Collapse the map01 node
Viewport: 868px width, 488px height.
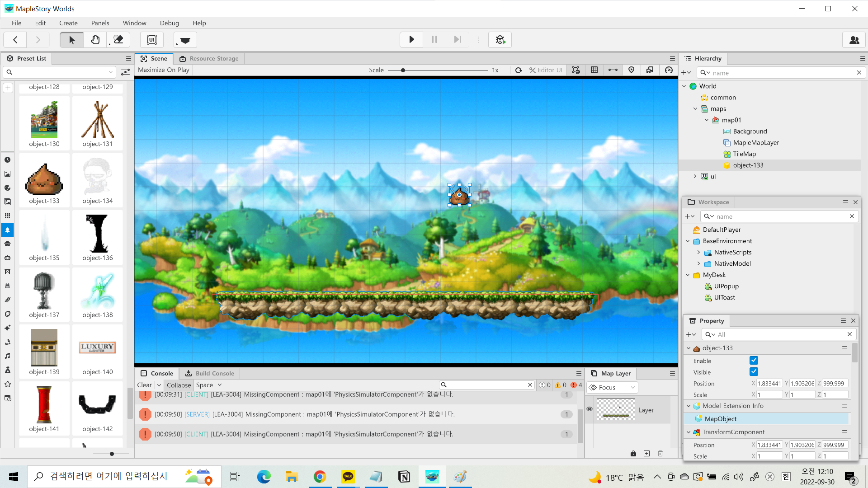[707, 120]
